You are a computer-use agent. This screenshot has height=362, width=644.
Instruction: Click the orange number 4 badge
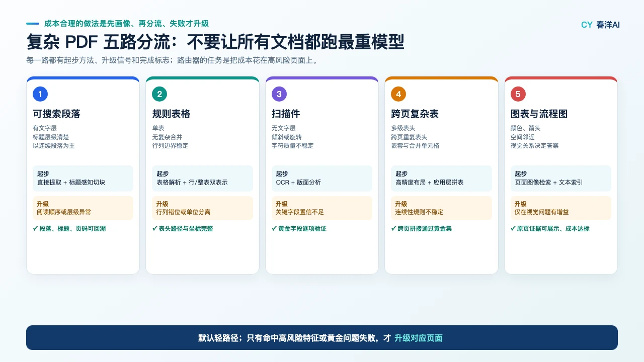point(398,94)
